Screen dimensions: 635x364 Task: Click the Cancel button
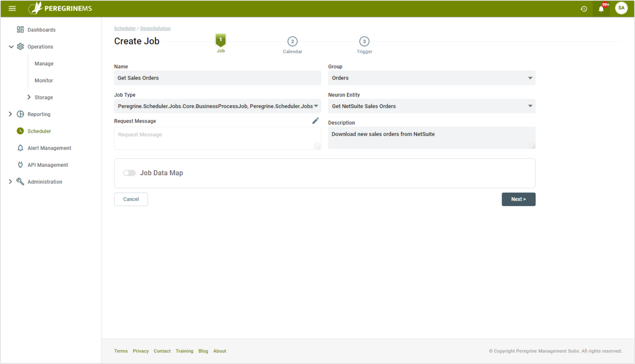[x=131, y=199]
